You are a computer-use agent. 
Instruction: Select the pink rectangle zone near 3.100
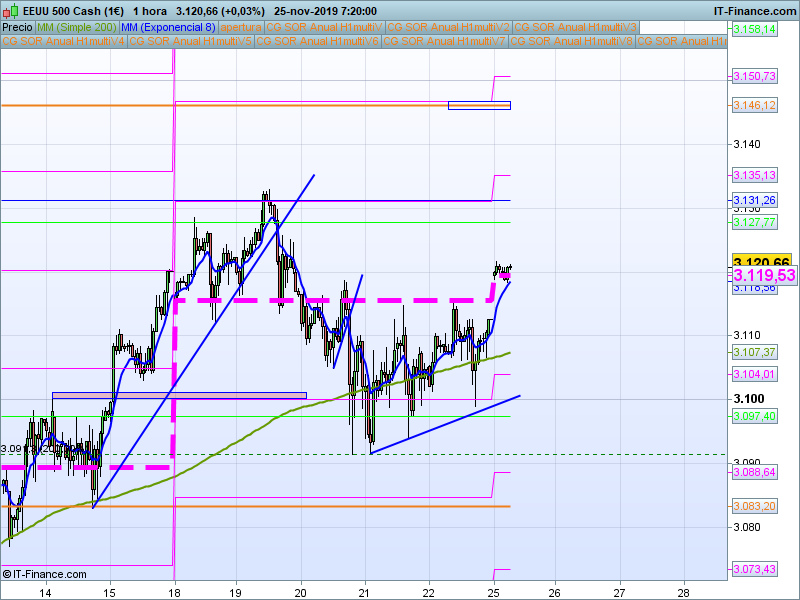click(x=180, y=395)
